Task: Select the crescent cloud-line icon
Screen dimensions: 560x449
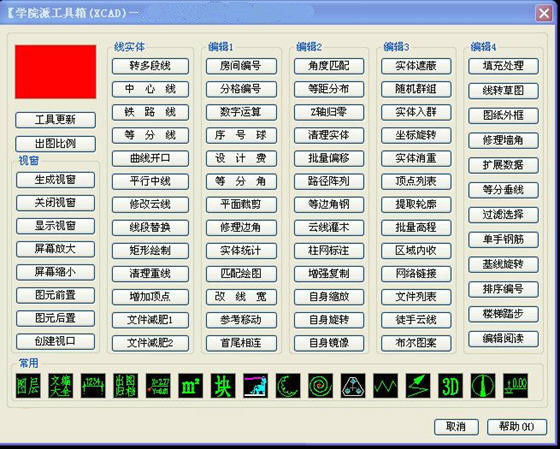Action: click(288, 386)
